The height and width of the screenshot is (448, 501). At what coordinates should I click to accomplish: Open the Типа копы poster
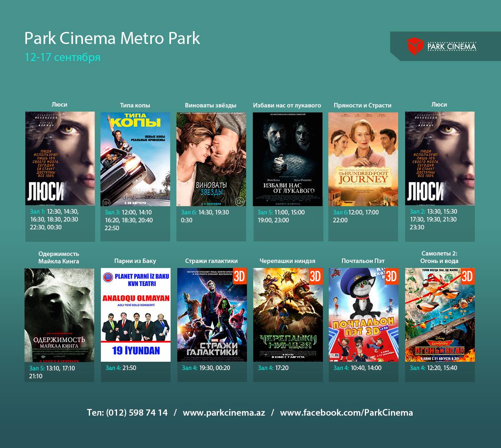[x=135, y=159]
